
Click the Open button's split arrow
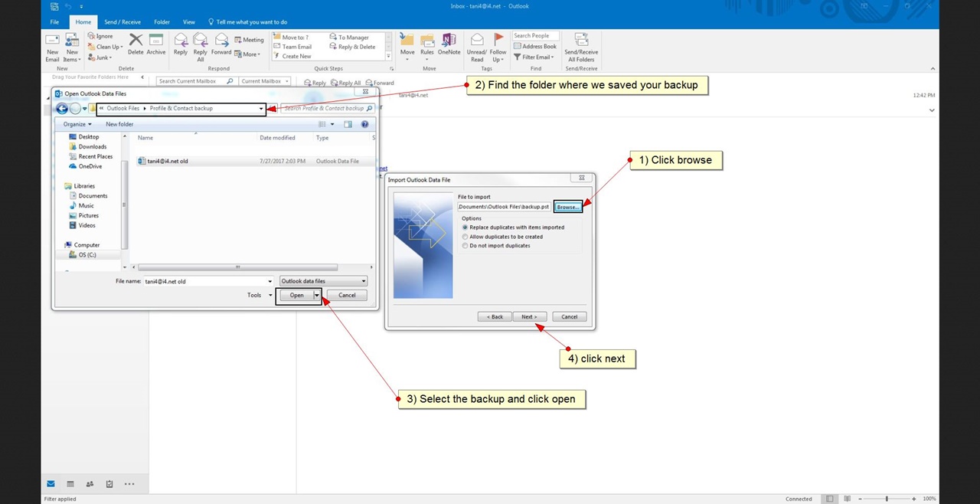(316, 295)
